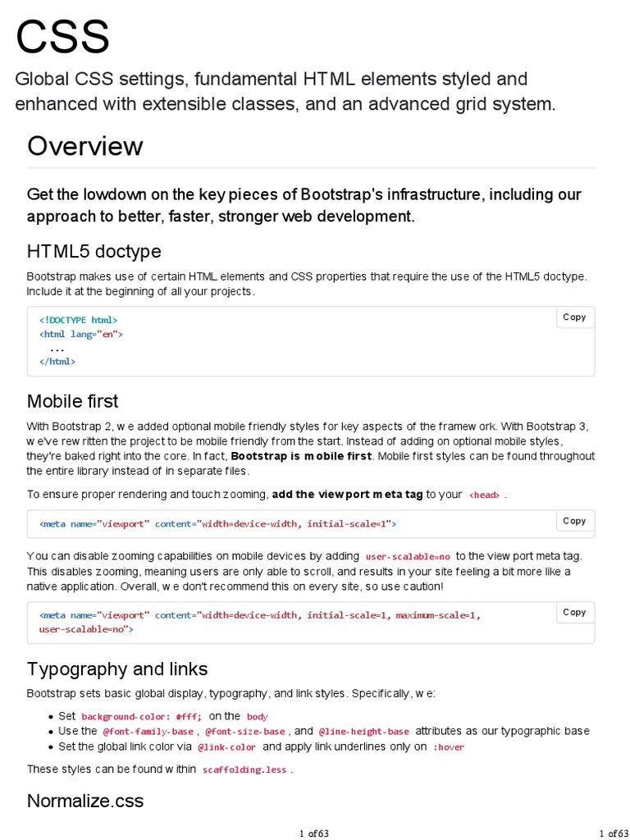Click the :hover pseudo-class code

point(448,747)
